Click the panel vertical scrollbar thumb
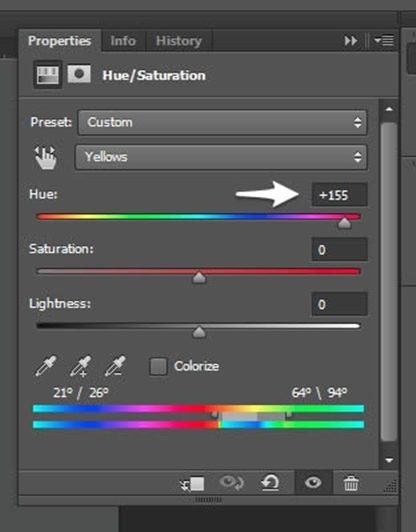 [389, 282]
